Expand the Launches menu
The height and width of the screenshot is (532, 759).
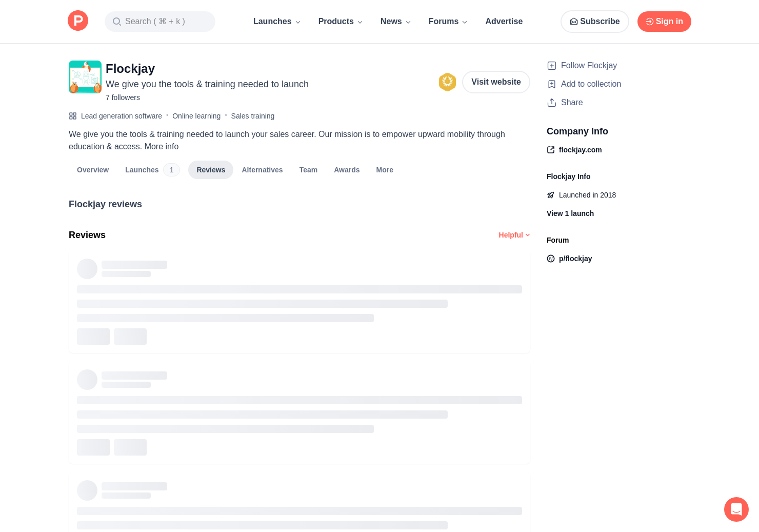(277, 22)
